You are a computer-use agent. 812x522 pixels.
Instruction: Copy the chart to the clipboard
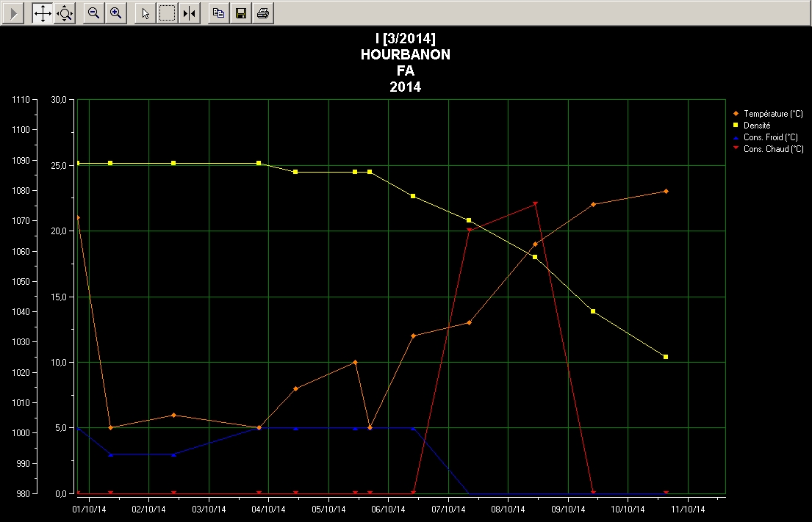pyautogui.click(x=218, y=13)
